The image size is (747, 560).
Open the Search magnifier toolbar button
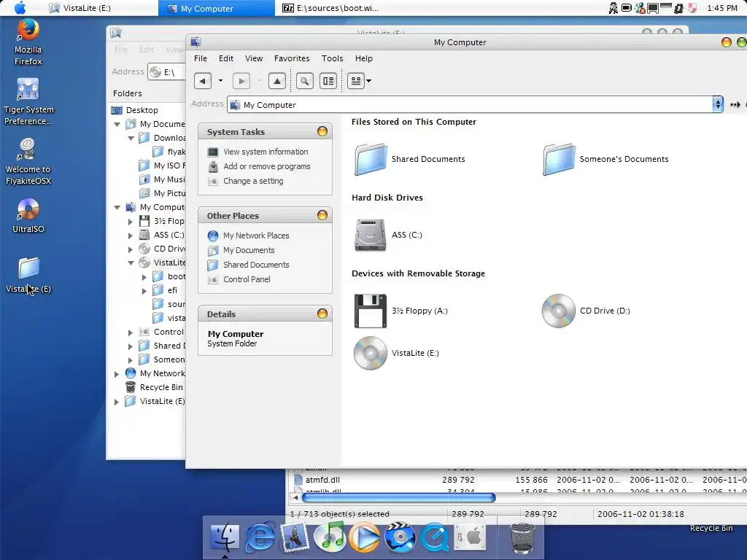[305, 81]
